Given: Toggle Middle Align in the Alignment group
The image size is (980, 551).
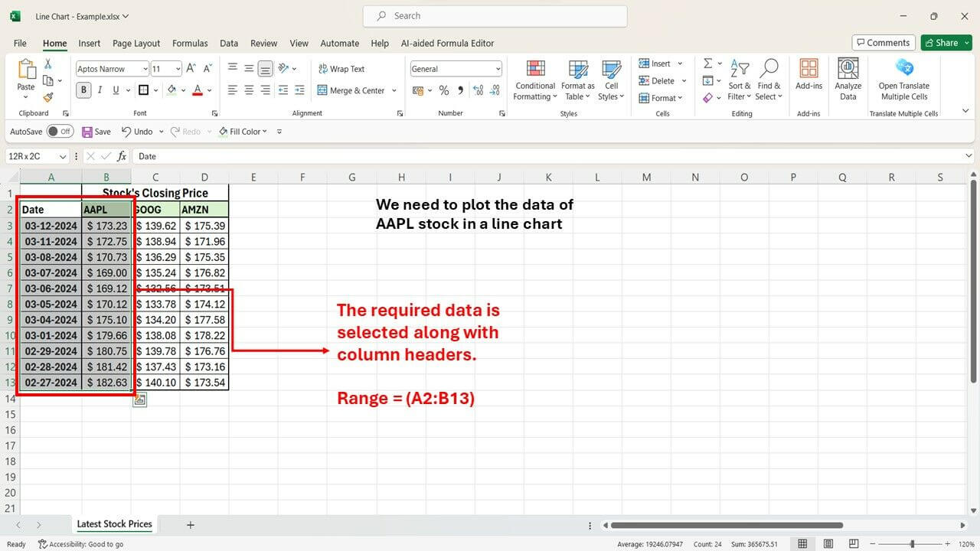Looking at the screenshot, I should [249, 68].
